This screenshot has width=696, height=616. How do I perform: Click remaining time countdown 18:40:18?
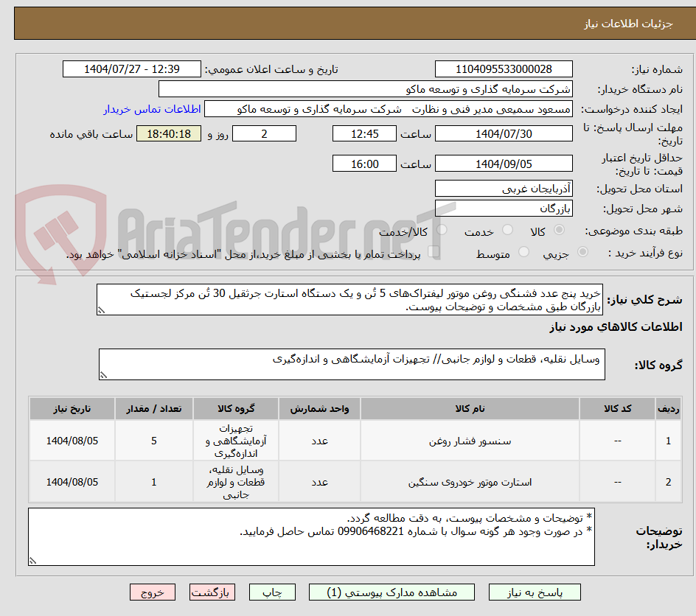click(x=169, y=133)
